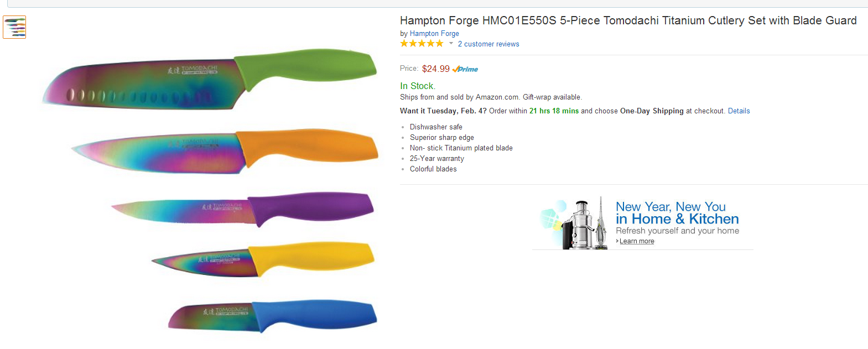The width and height of the screenshot is (868, 349).
Task: Click the One-Day Shipping text
Action: point(652,111)
